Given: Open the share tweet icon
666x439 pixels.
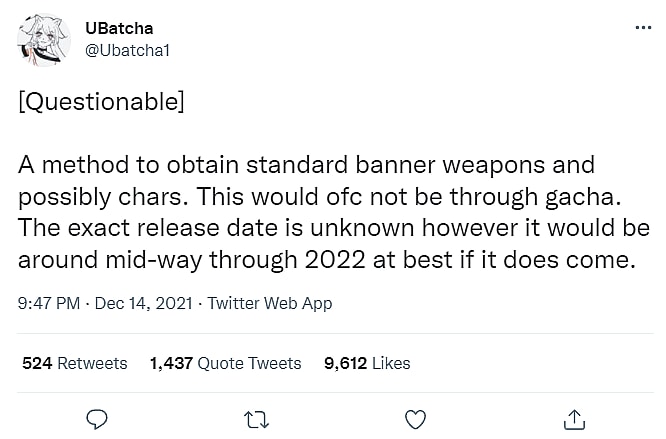Looking at the screenshot, I should click(x=574, y=418).
